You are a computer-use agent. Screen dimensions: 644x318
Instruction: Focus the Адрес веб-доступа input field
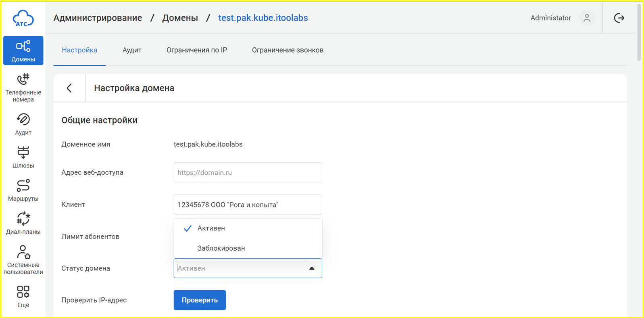point(248,173)
